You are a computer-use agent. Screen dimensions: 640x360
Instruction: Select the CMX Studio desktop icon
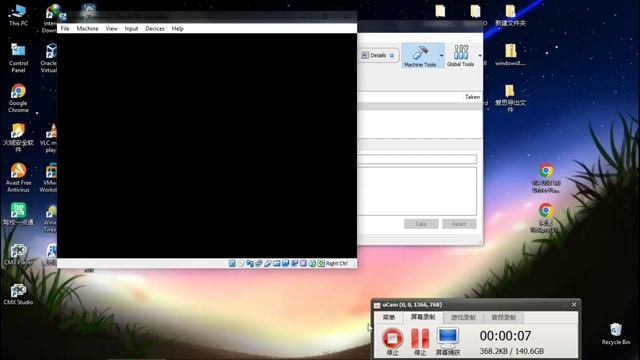[x=18, y=294]
